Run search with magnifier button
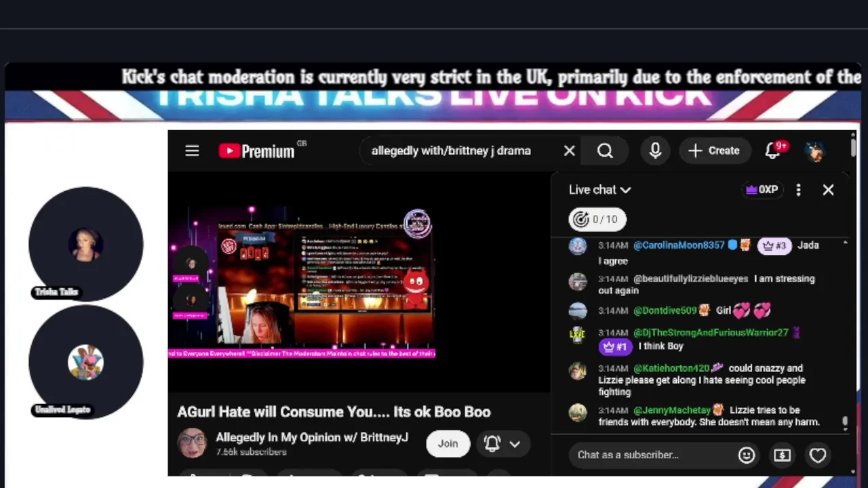 coord(605,150)
